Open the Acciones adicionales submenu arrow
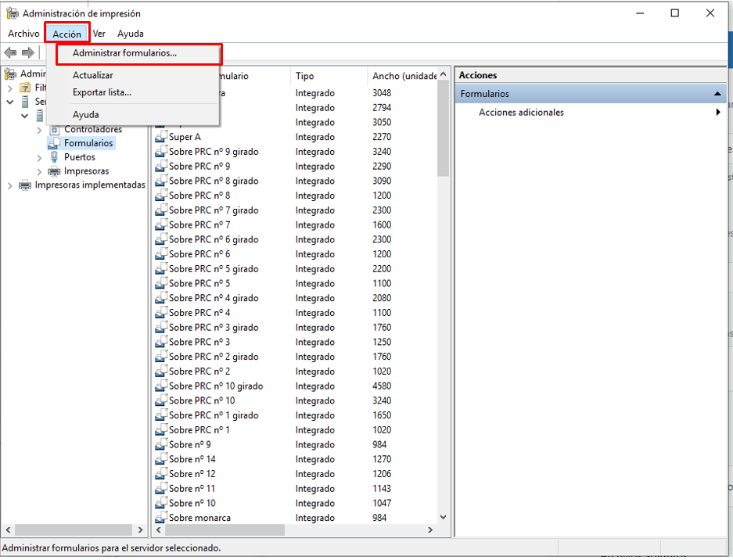Screen dimensions: 733x560 [717, 113]
